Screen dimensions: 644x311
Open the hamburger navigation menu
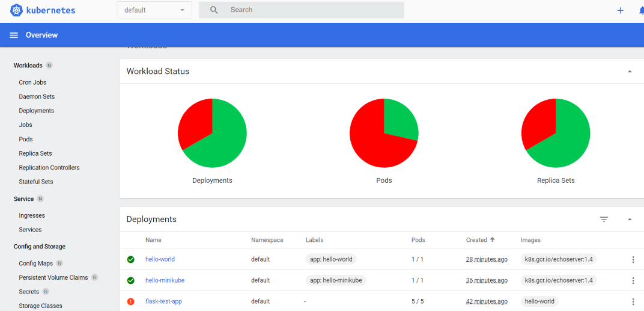14,35
